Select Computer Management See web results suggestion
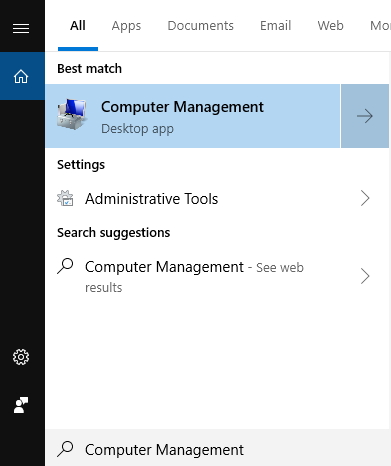 coord(217,276)
